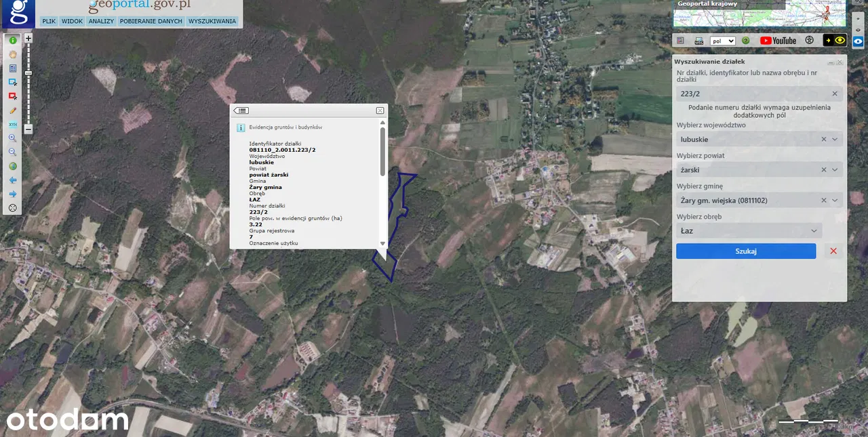
Task: Expand the województwo lubuskie dropdown
Action: 835,139
